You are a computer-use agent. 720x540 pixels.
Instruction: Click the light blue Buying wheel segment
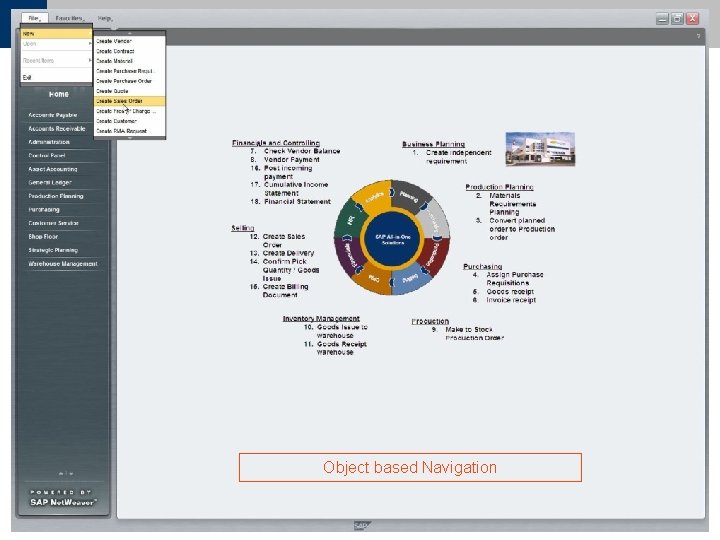pyautogui.click(x=411, y=279)
